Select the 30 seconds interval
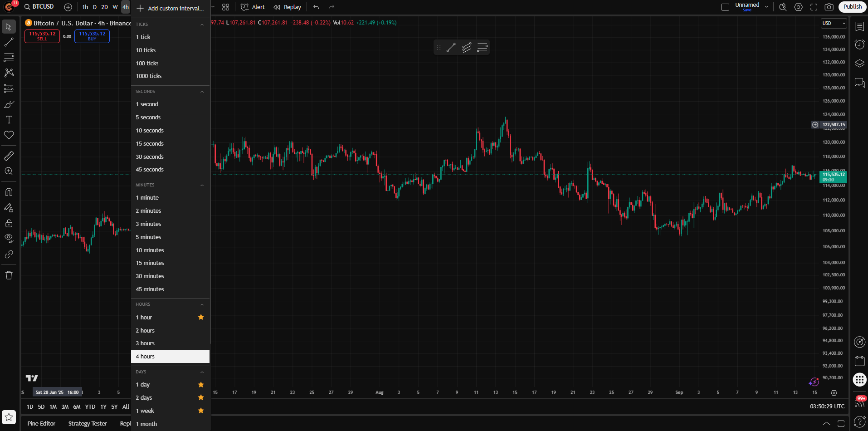Viewport: 868px width, 431px height. point(171,157)
